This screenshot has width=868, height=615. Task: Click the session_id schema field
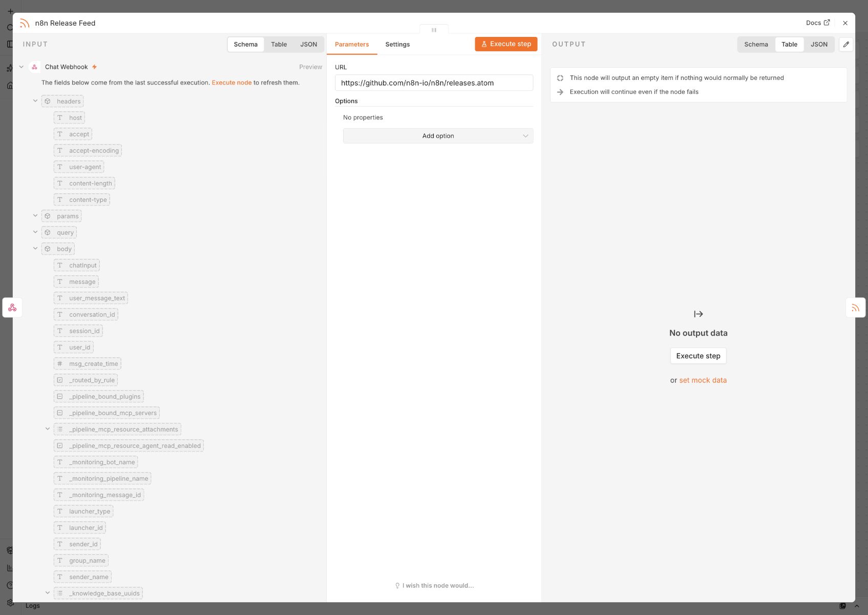78,331
